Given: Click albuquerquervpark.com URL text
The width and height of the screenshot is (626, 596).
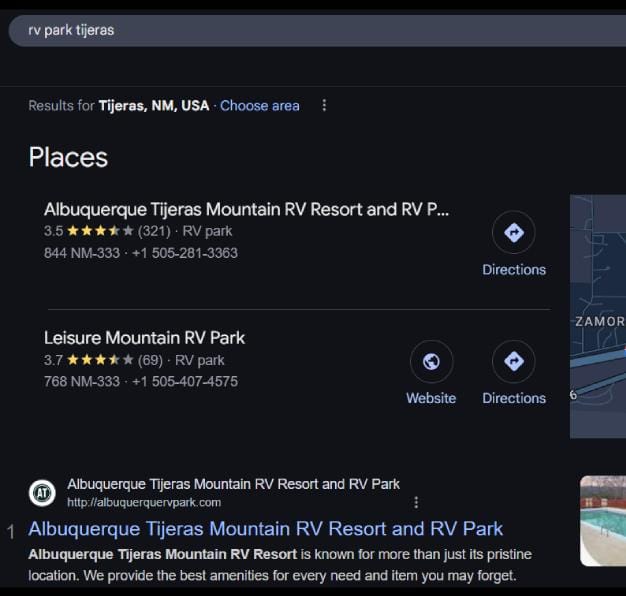Looking at the screenshot, I should tap(144, 503).
